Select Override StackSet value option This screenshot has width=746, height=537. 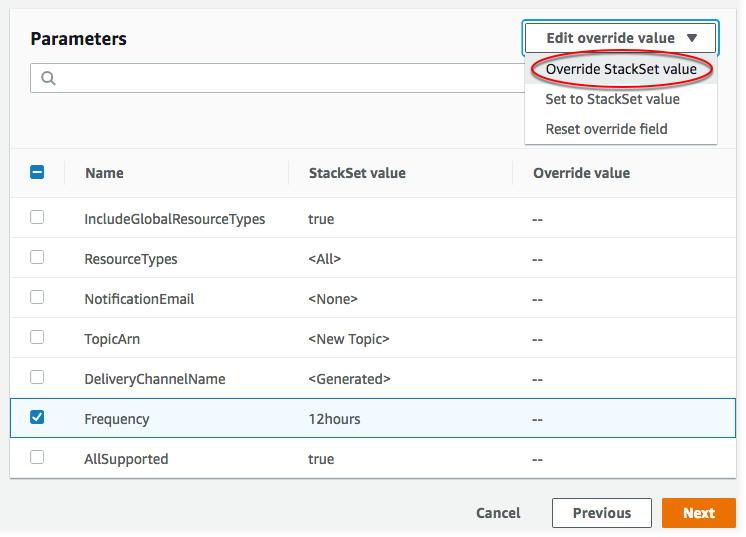click(621, 69)
